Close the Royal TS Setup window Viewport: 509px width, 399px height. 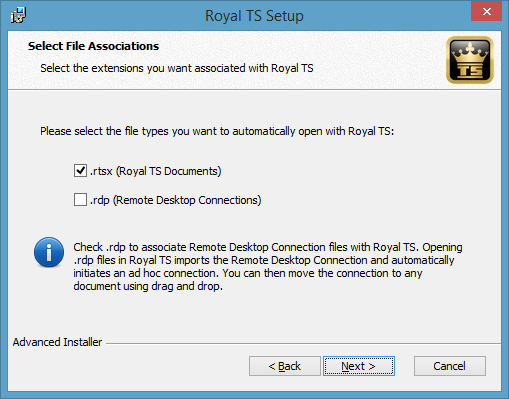click(486, 12)
